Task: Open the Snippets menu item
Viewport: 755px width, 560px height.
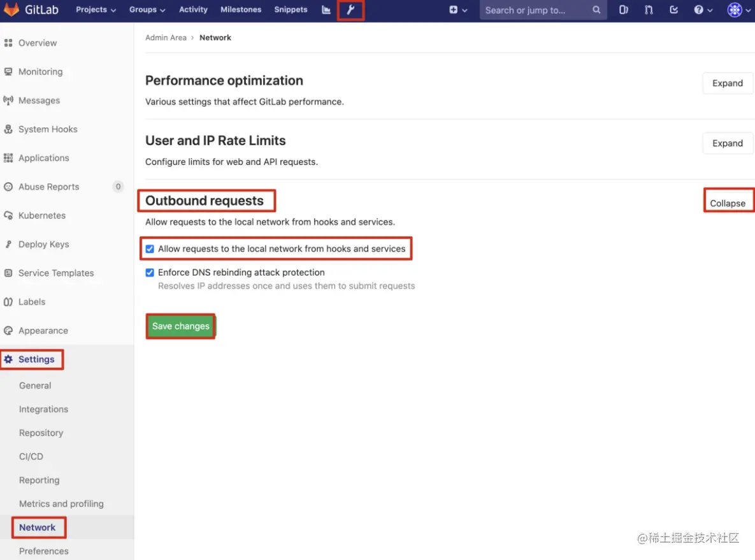Action: click(291, 10)
